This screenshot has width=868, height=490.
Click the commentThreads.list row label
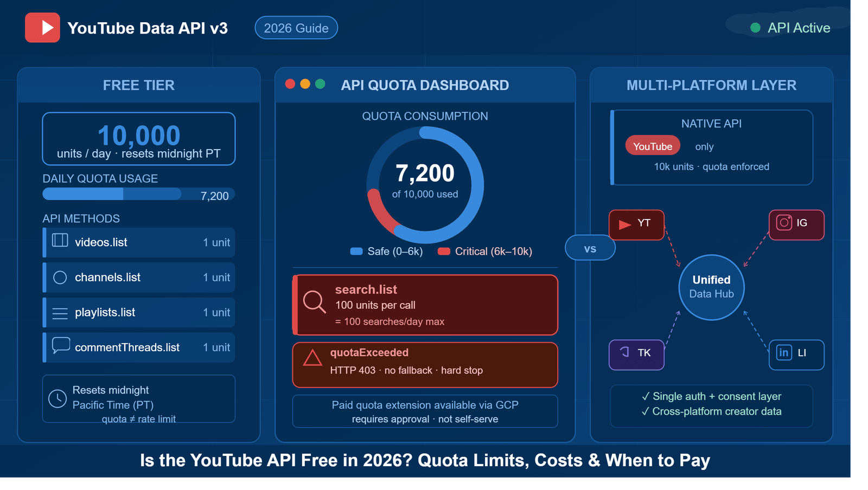[x=127, y=347]
